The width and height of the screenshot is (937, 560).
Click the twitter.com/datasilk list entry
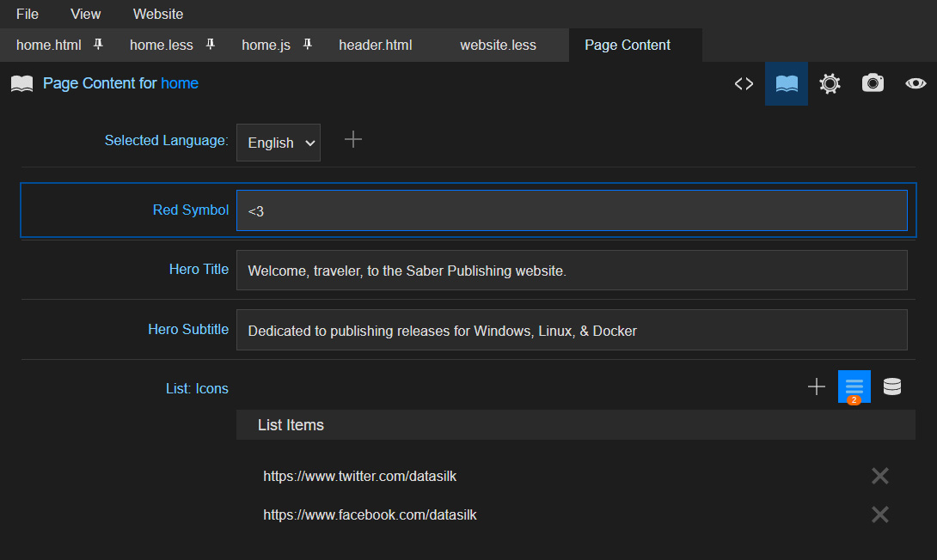click(x=359, y=476)
